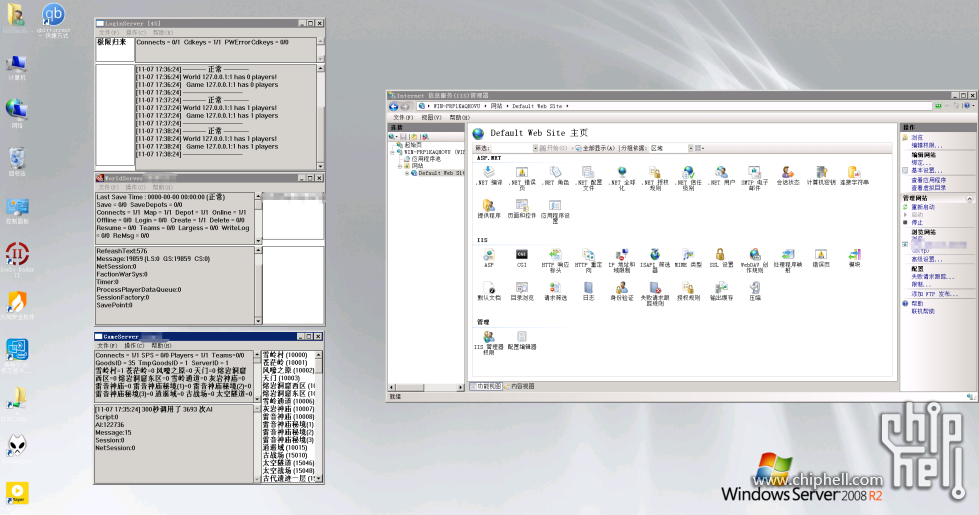
Task: Open the 身份验证 feature icon
Action: [x=621, y=289]
